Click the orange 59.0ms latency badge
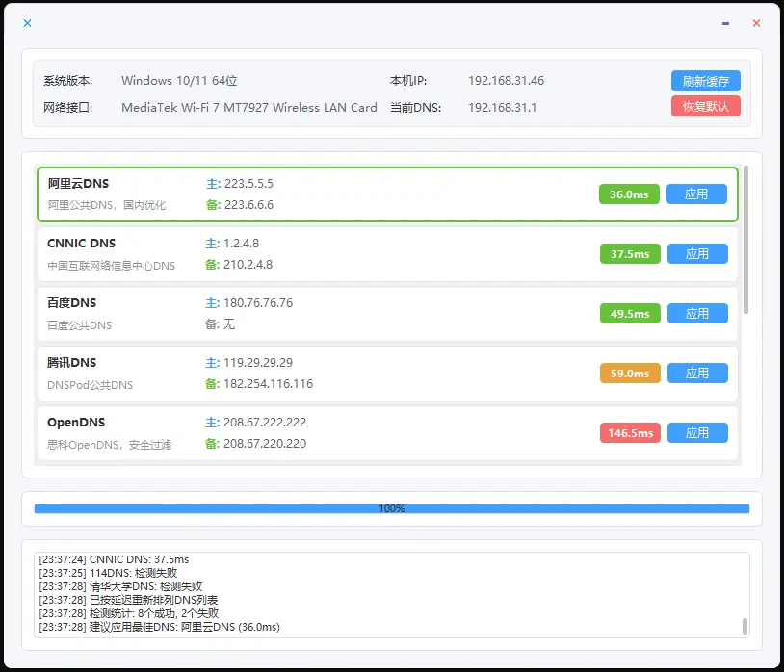The width and height of the screenshot is (784, 672). click(x=629, y=374)
